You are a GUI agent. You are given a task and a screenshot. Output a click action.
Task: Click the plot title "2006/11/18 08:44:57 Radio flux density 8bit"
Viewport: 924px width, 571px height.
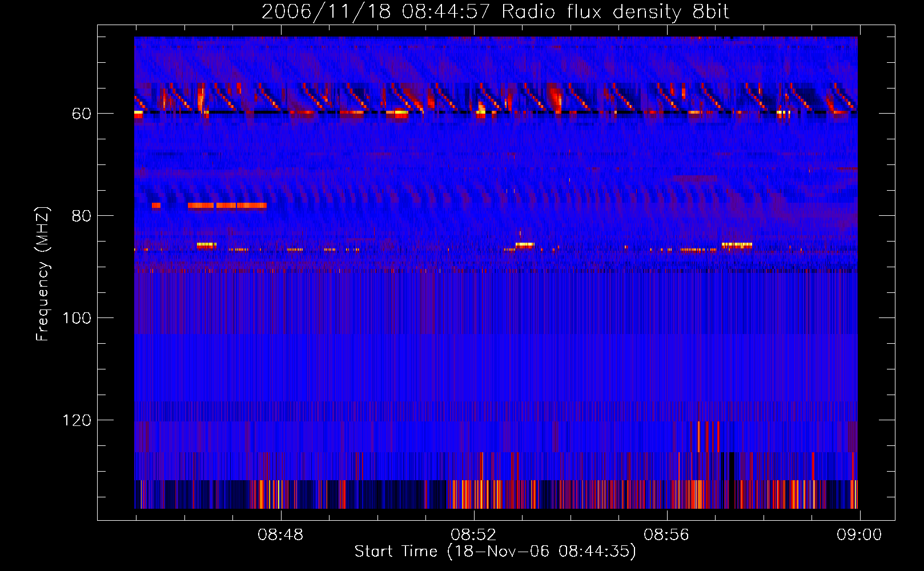tap(495, 12)
